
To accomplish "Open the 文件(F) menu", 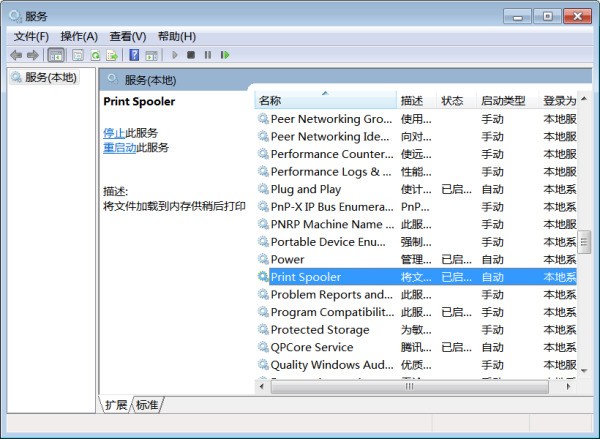I will (x=31, y=37).
